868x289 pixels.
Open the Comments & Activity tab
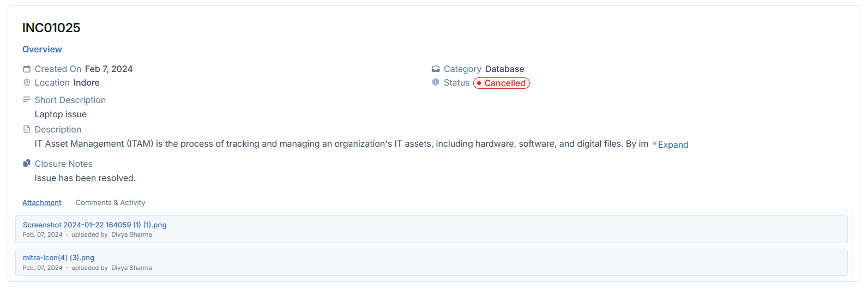pyautogui.click(x=110, y=203)
